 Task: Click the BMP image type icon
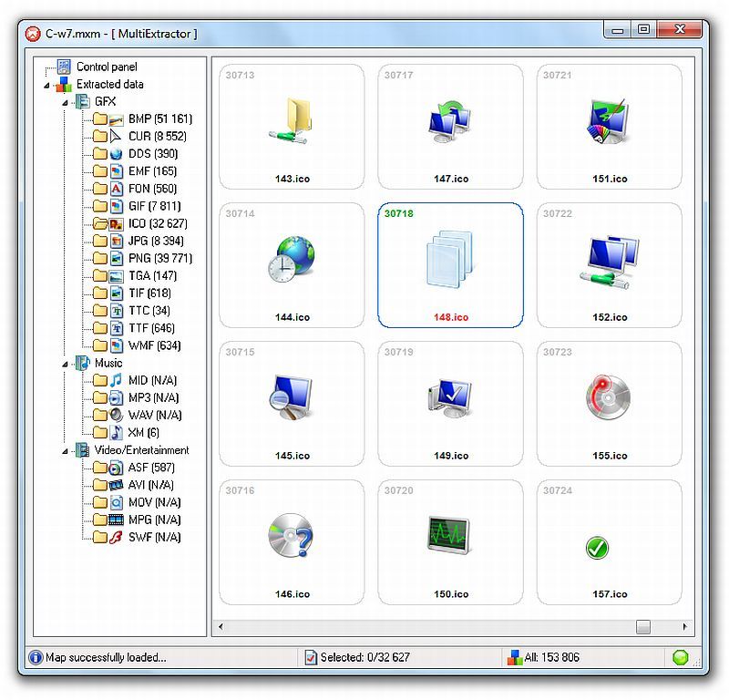(x=117, y=120)
